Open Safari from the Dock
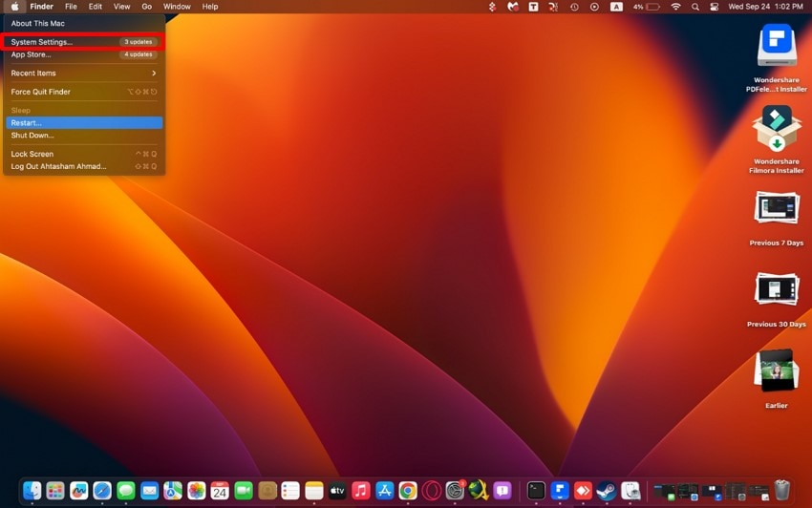This screenshot has width=812, height=508. [x=102, y=491]
